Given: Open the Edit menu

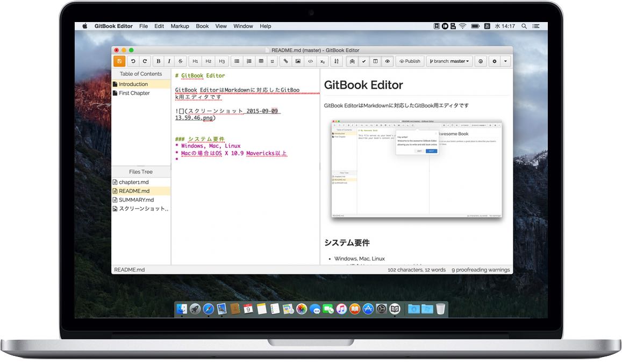Looking at the screenshot, I should [159, 26].
